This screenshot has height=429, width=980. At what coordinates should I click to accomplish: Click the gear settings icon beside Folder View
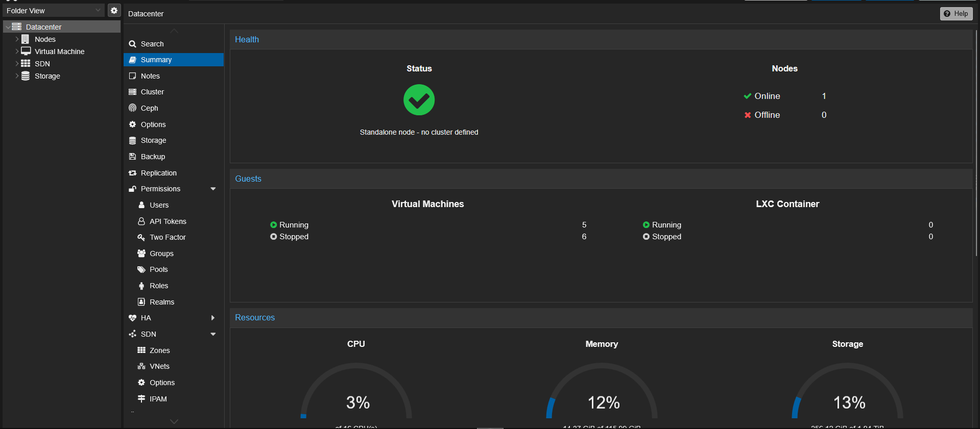coord(114,10)
